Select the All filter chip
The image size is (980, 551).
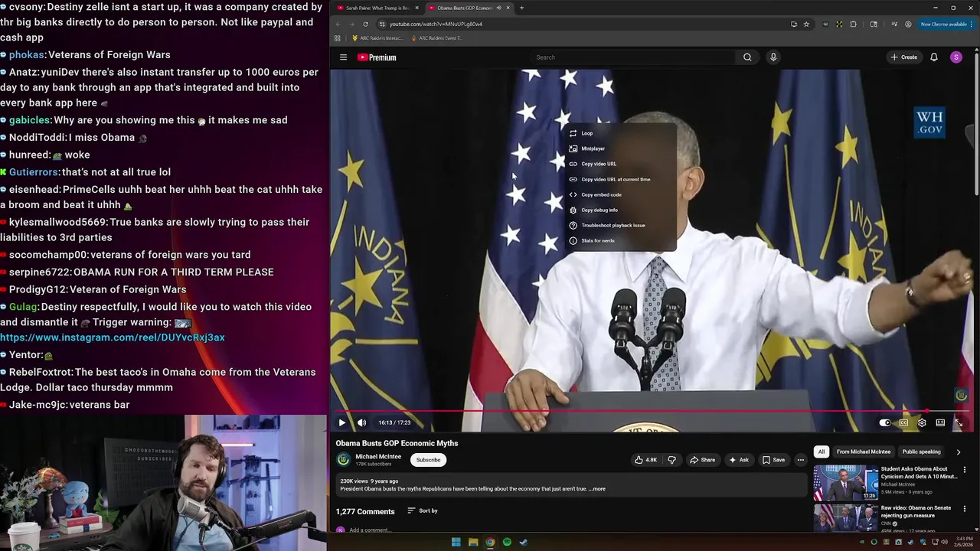[821, 452]
